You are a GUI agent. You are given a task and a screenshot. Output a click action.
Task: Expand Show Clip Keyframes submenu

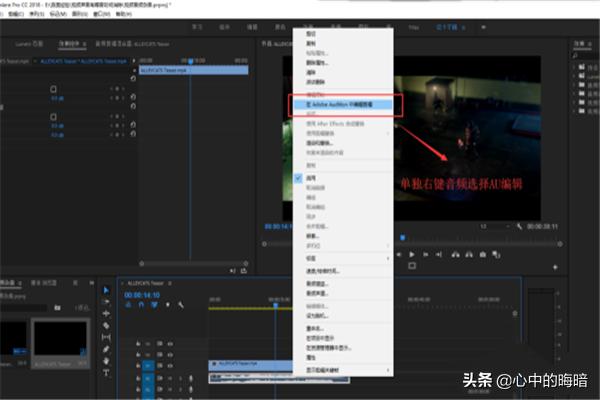point(388,370)
